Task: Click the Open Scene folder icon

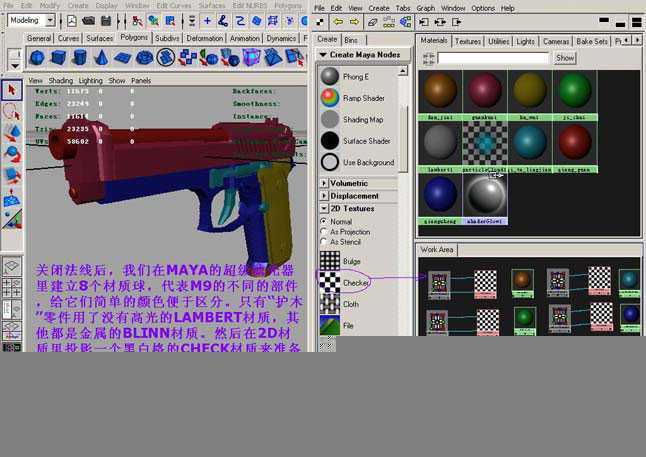Action: click(88, 21)
